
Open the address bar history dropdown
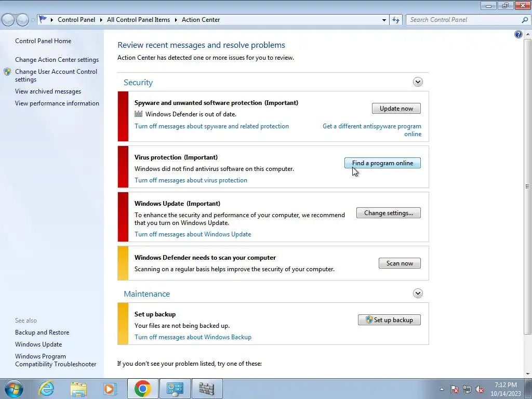click(384, 20)
